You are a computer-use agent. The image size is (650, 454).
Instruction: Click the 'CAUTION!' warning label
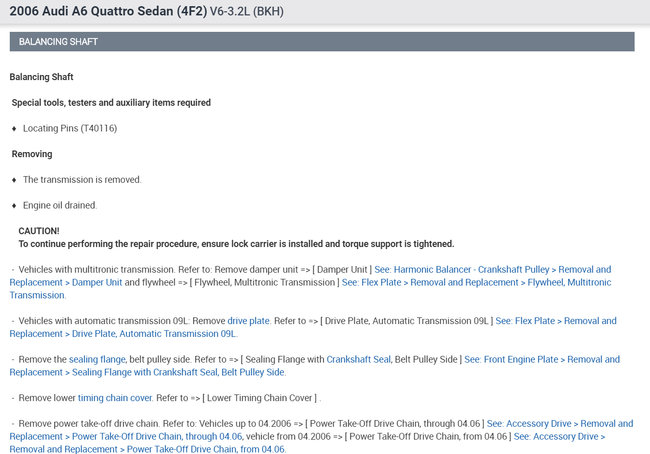click(x=39, y=231)
